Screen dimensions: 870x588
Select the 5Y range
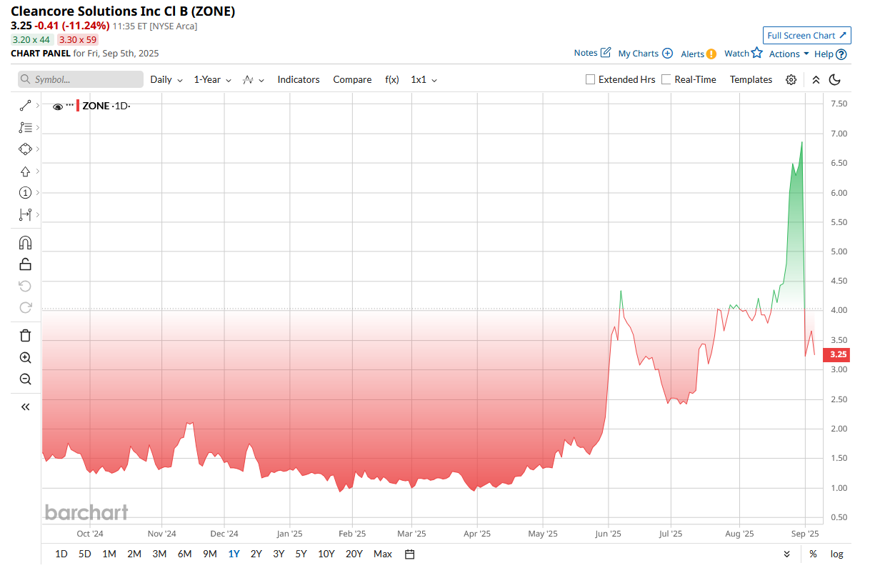[x=301, y=554]
